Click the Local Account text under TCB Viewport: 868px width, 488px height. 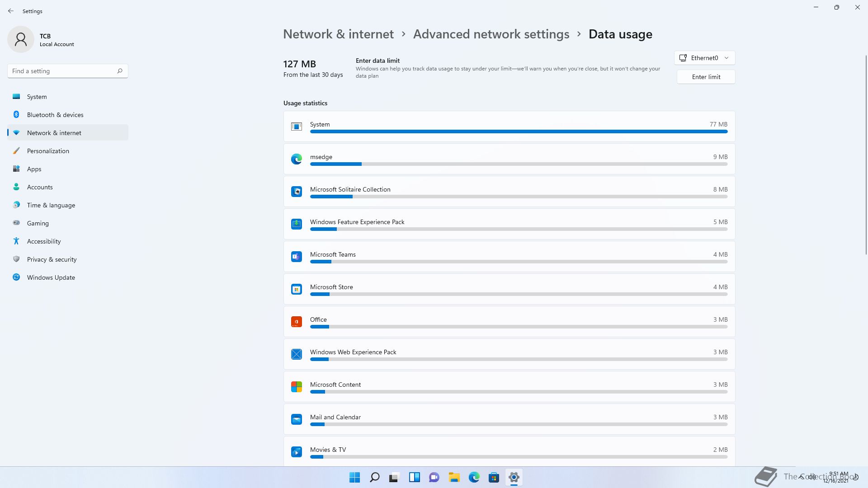(x=57, y=44)
